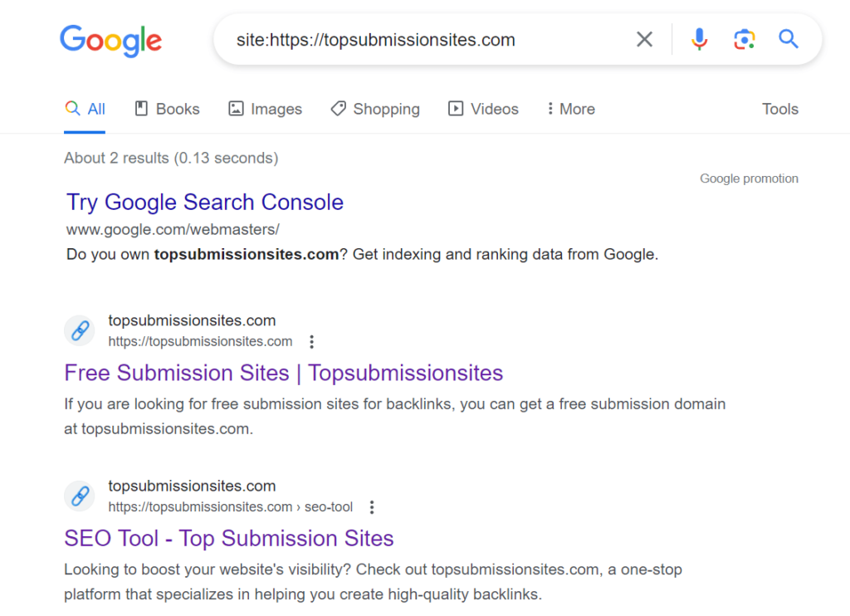Screen dimensions: 850x616
Task: Open three-dot options for seo-tool result
Action: tap(372, 506)
